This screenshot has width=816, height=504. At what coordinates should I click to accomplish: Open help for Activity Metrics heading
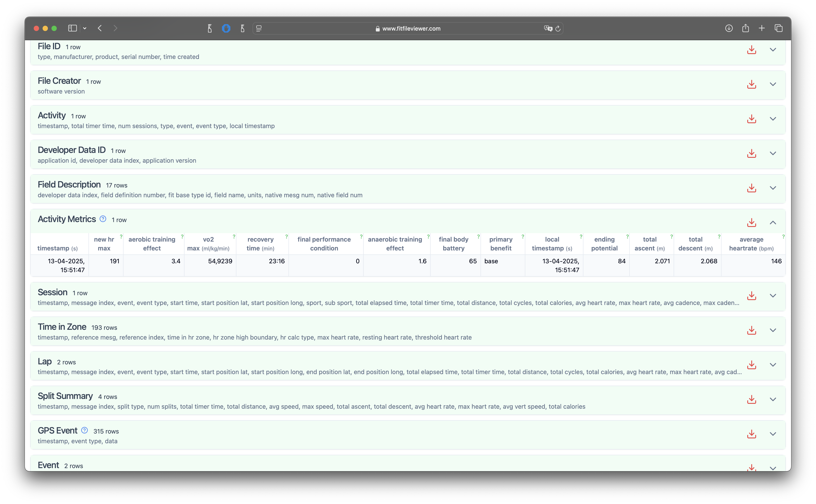(x=103, y=219)
